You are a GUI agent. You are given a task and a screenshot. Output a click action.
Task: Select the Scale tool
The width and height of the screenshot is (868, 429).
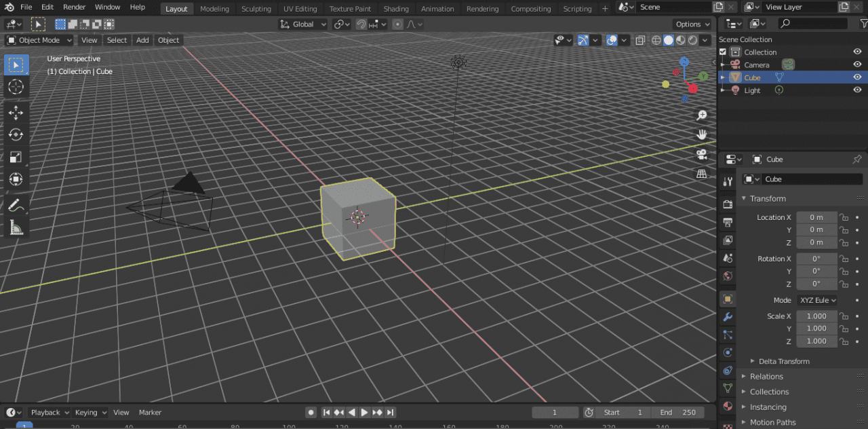pos(16,157)
